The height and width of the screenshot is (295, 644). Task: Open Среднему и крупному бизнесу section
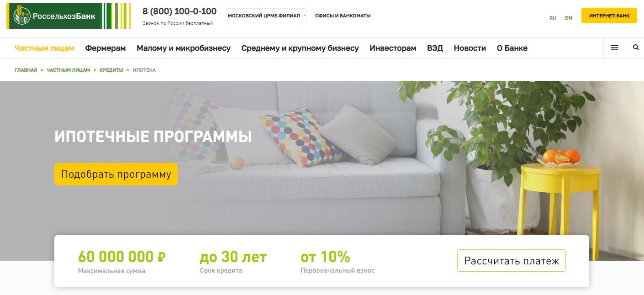[300, 48]
